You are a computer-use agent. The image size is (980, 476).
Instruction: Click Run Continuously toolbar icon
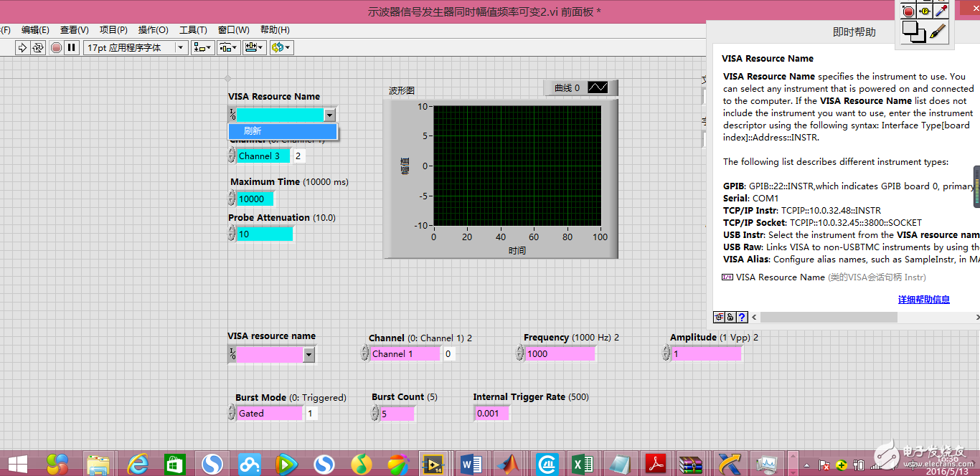tap(37, 48)
